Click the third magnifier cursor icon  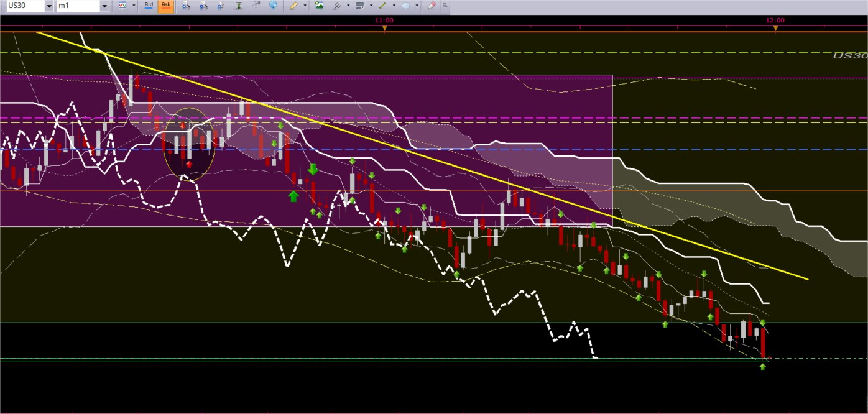coord(221,6)
